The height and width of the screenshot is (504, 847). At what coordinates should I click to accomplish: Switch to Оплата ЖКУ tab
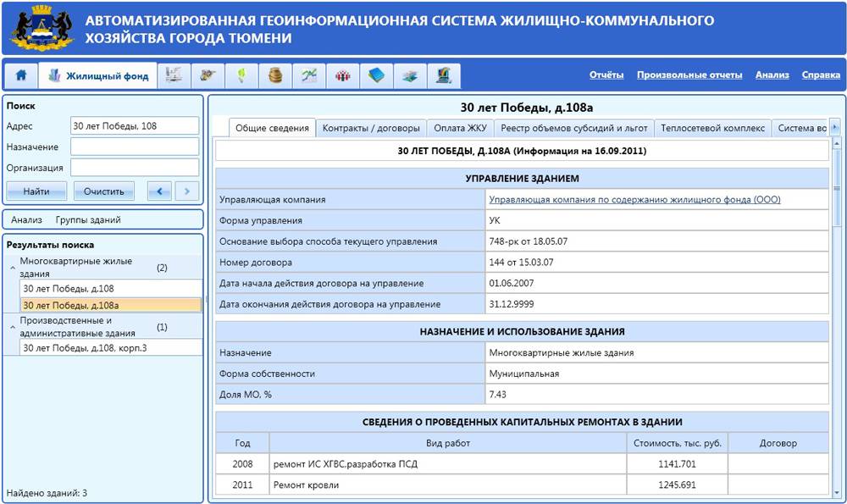(x=460, y=128)
